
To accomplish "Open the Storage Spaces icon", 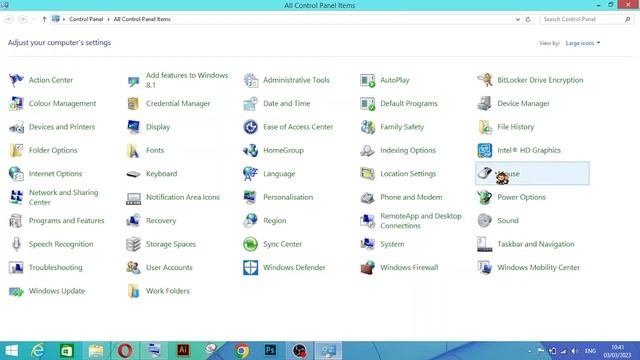I will (133, 244).
